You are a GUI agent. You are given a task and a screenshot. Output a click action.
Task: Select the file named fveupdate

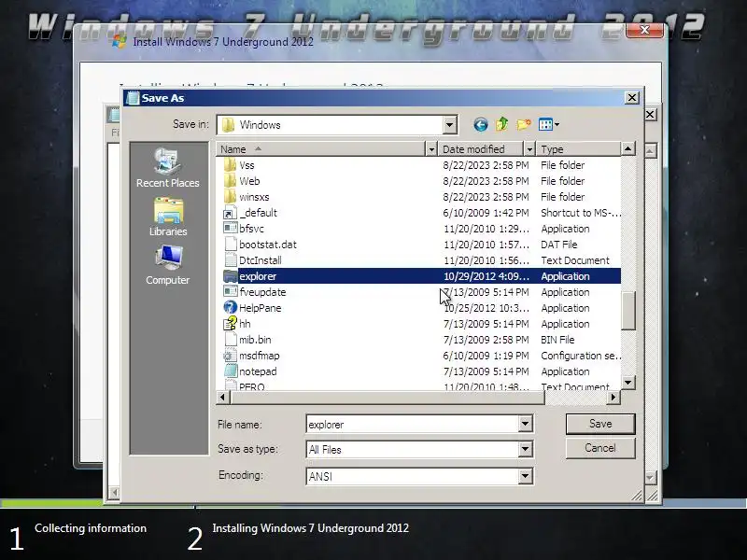pyautogui.click(x=262, y=292)
